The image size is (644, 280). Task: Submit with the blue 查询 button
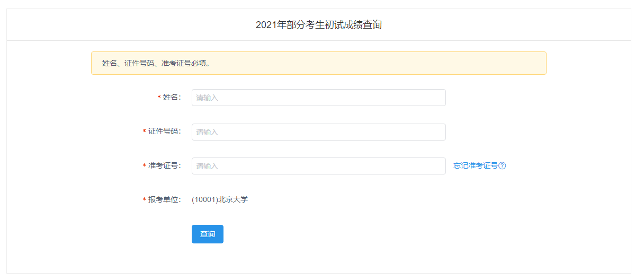(x=208, y=234)
